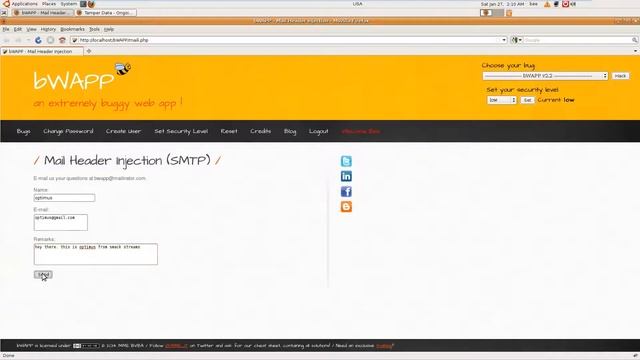The height and width of the screenshot is (360, 640).
Task: Open the Blogger social icon
Action: 346,207
